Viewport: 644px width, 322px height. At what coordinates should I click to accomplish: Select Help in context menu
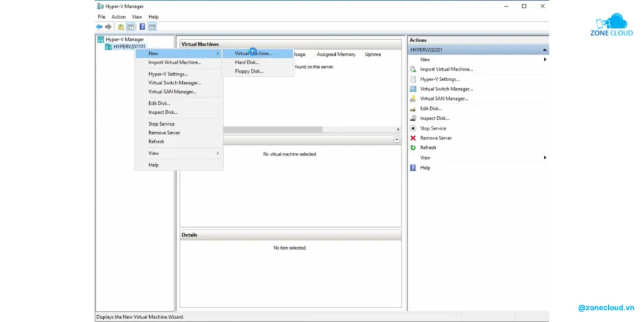click(179, 165)
